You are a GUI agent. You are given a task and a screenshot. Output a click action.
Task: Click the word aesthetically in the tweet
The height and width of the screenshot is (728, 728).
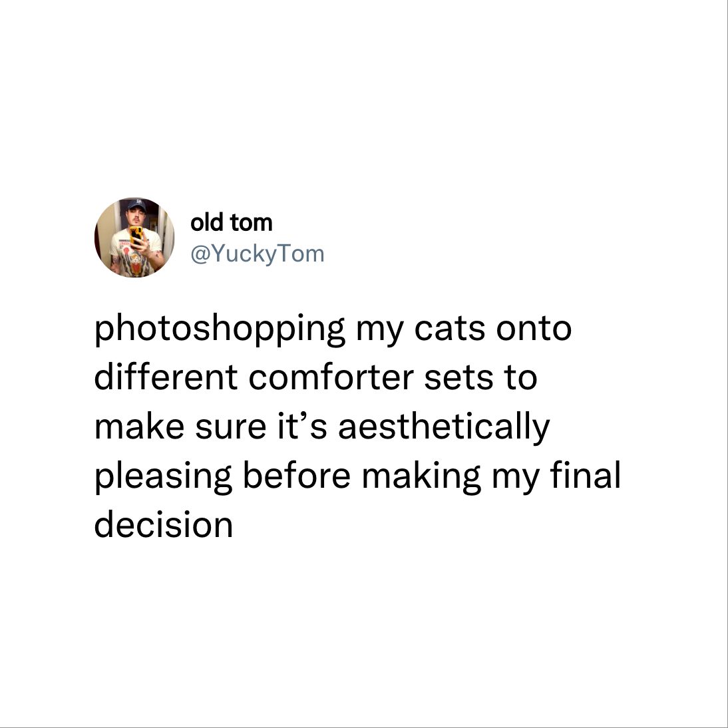[x=444, y=428]
